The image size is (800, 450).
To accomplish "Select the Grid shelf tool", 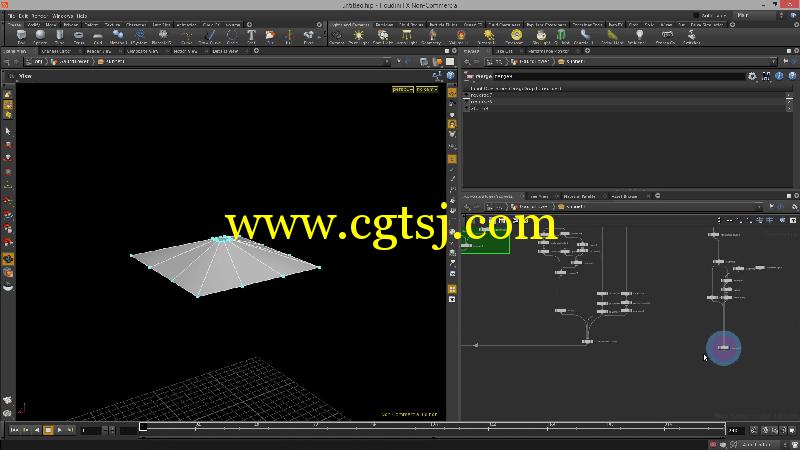I will click(x=98, y=36).
